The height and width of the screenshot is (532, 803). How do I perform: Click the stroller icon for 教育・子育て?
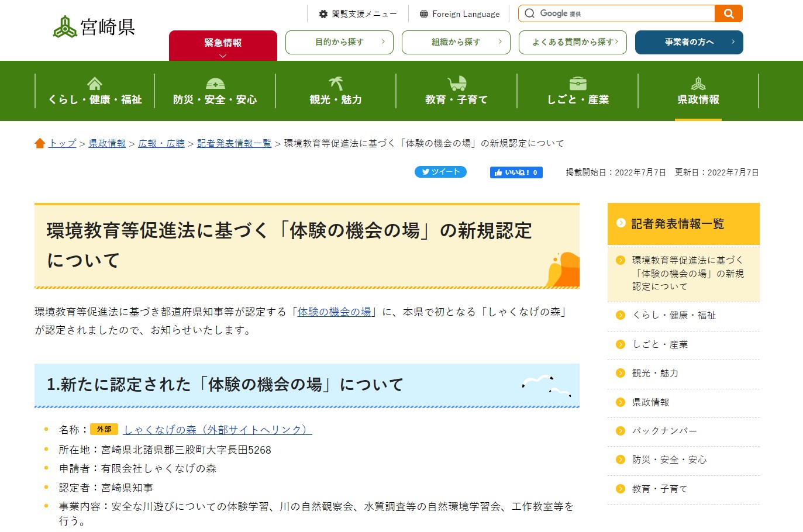point(457,84)
